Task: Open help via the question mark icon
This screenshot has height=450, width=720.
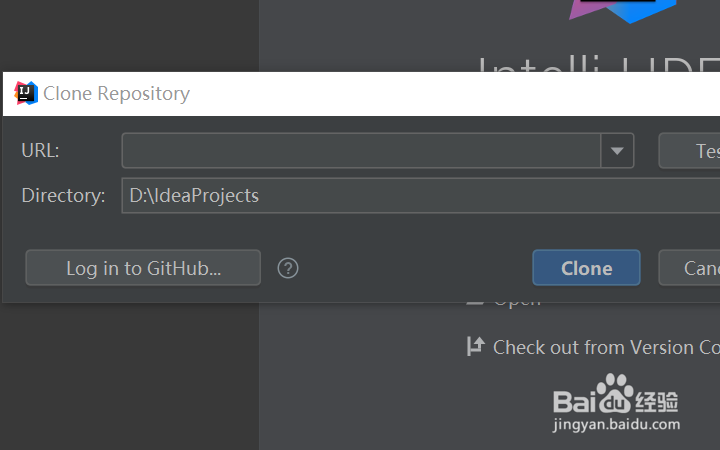Action: click(x=288, y=268)
